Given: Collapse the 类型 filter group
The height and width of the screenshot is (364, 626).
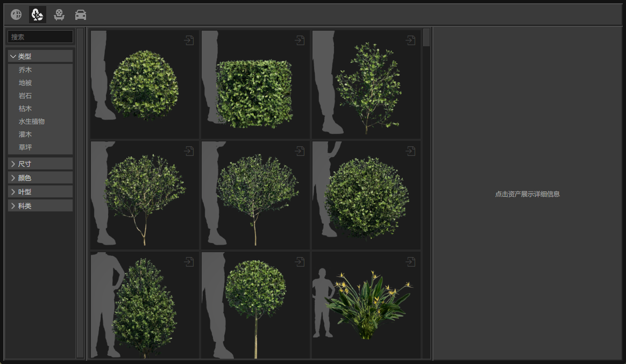Looking at the screenshot, I should tap(40, 56).
